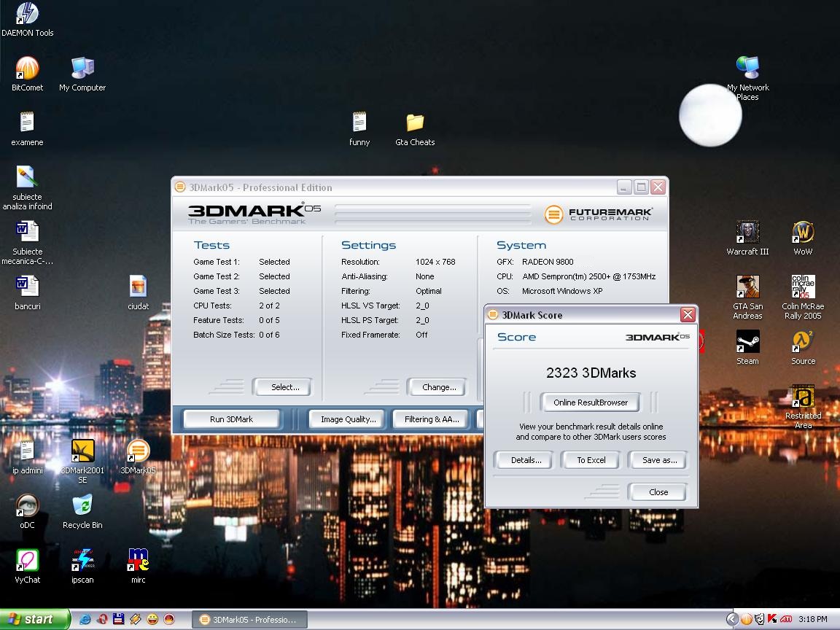Select the funny text file
This screenshot has width=840, height=630.
pos(359,129)
